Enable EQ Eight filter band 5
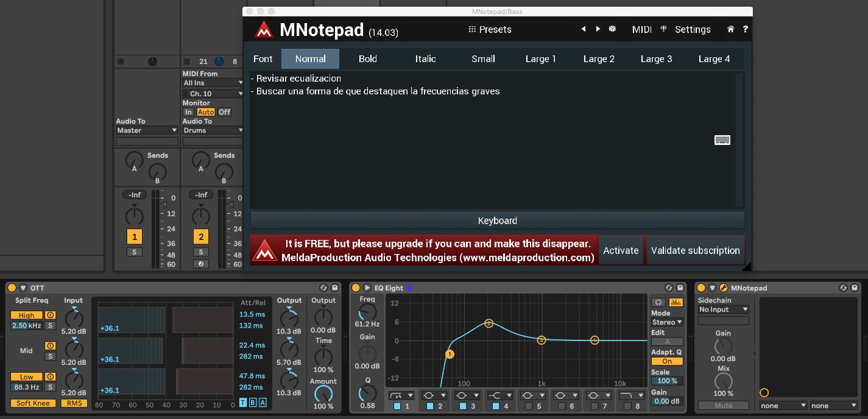 click(529, 406)
